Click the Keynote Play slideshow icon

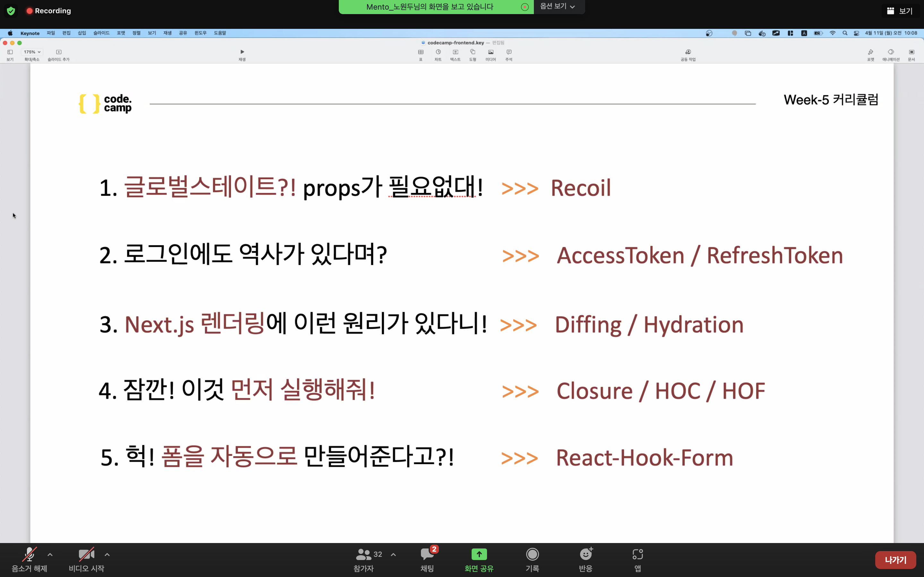pyautogui.click(x=242, y=52)
